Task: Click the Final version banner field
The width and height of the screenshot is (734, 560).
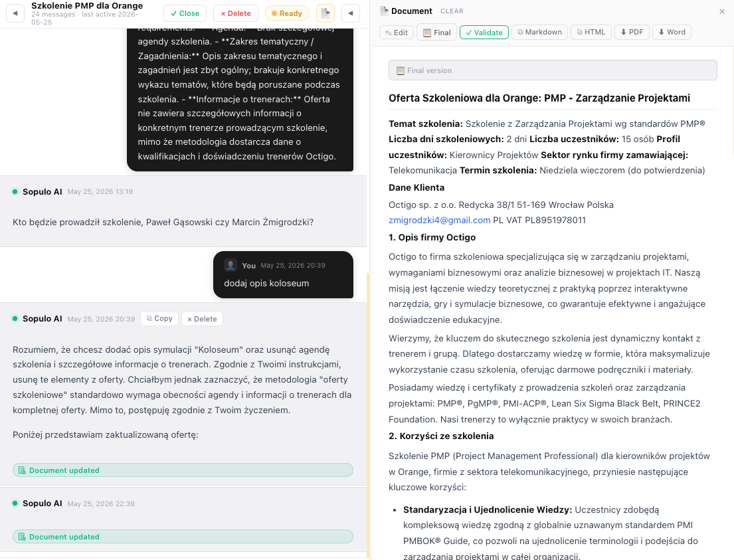Action: click(x=553, y=70)
